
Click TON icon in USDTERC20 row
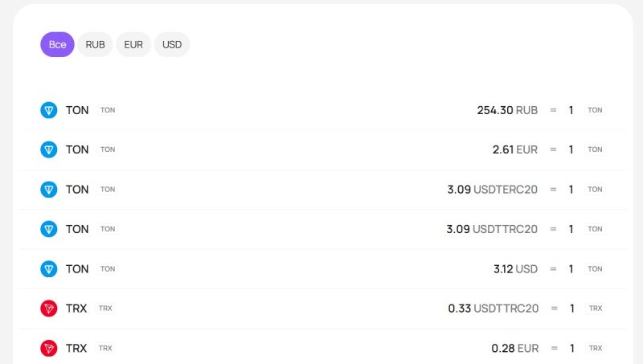click(49, 190)
